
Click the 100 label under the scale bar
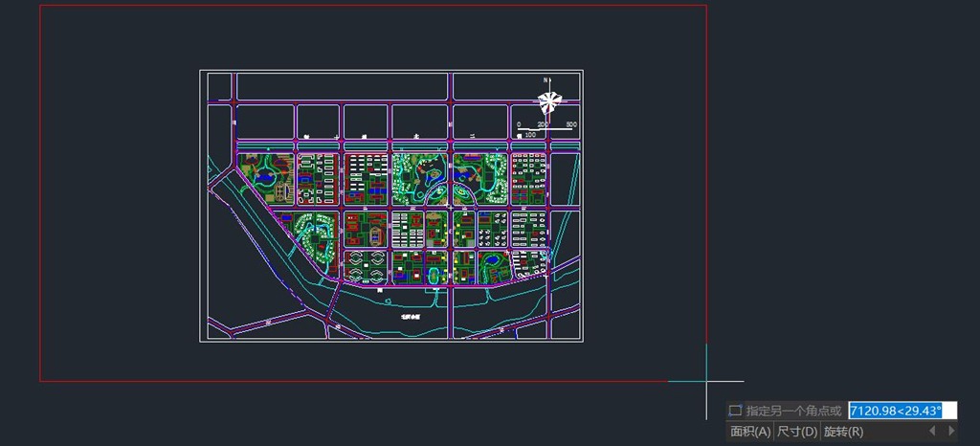[529, 135]
